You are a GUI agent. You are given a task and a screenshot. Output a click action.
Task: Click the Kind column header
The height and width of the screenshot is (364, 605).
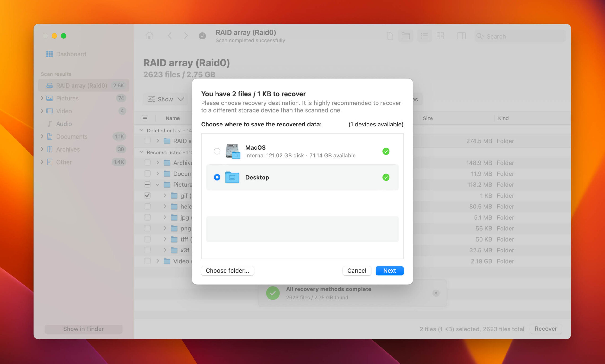(503, 118)
